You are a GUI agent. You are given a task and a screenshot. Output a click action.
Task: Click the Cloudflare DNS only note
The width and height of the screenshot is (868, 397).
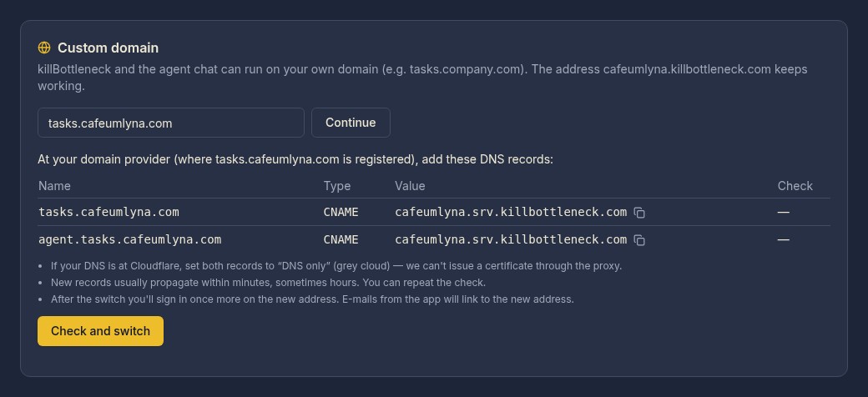(336, 266)
